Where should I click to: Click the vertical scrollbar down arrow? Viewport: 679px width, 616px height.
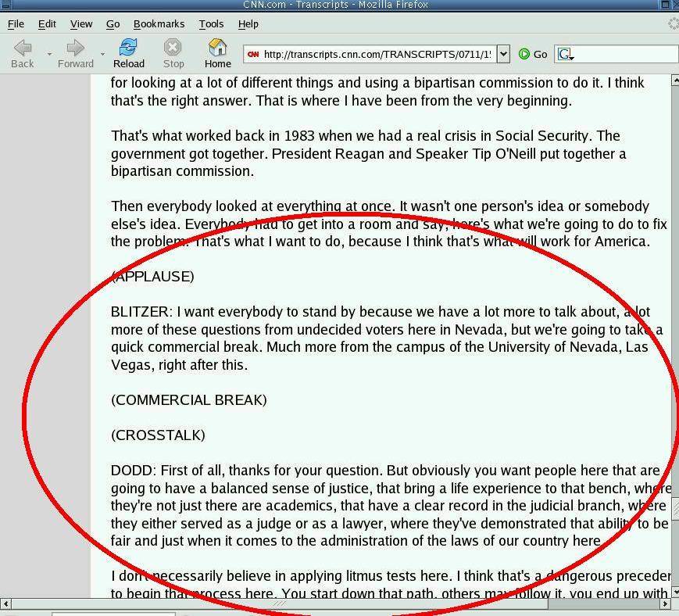point(675,592)
